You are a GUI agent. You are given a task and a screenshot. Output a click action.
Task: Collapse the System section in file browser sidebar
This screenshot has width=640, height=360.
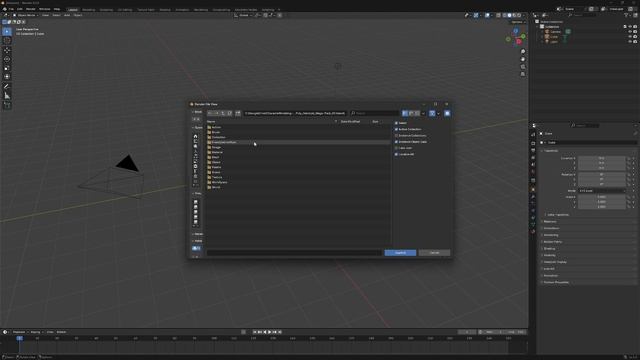(197, 127)
